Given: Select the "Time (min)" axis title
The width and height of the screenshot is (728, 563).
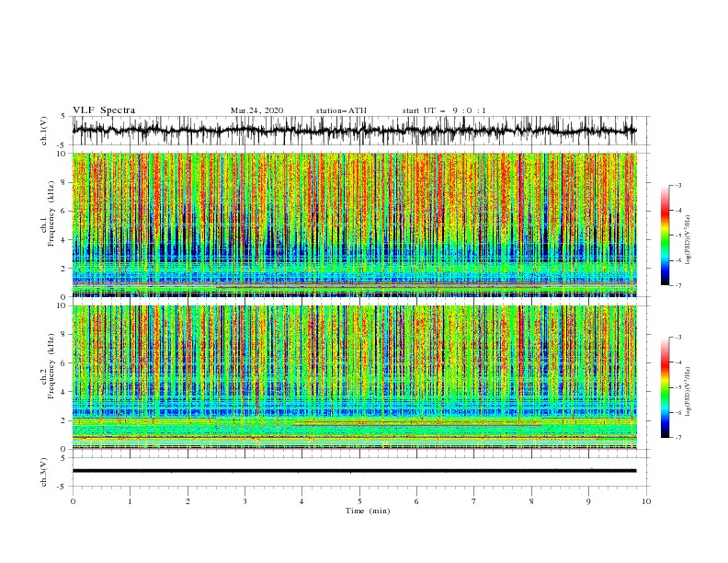Looking at the screenshot, I should click(368, 511).
